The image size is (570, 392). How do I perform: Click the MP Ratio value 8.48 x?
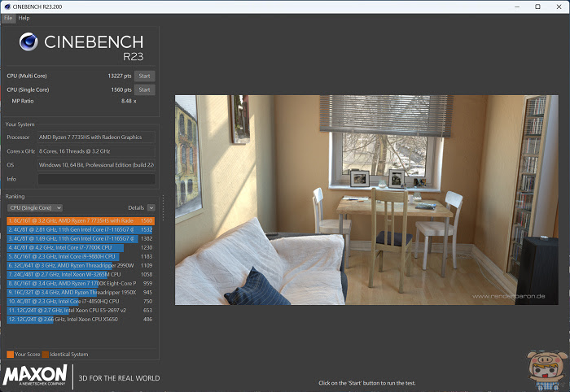[129, 101]
